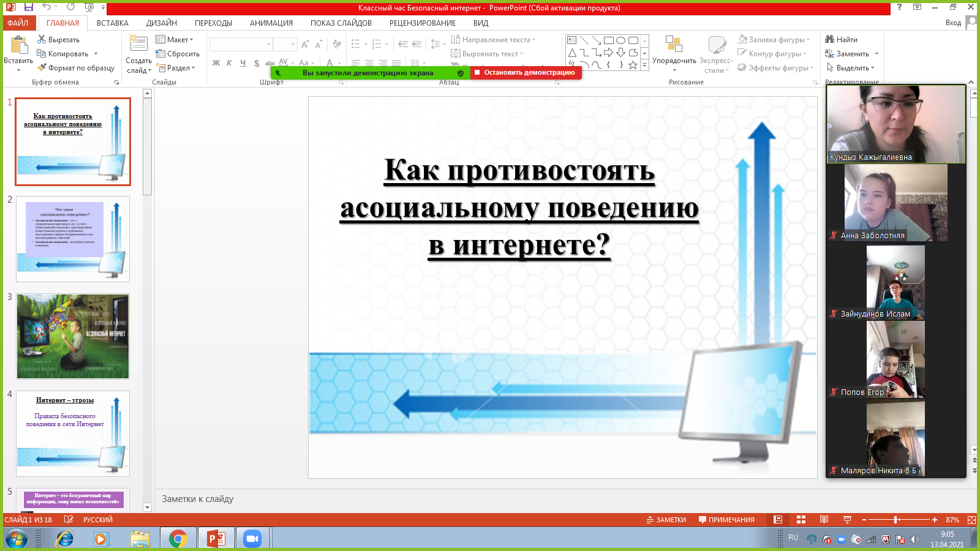Toggle bold formatting with the Ж button

point(215,63)
